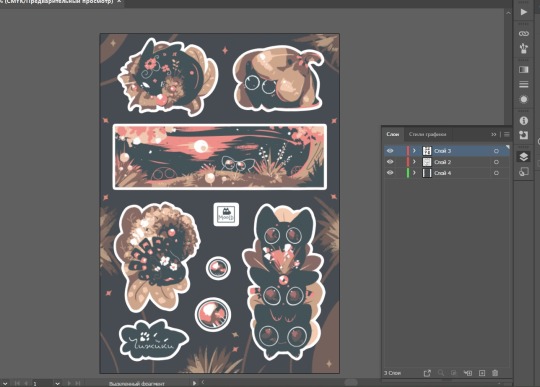The width and height of the screenshot is (540, 387).
Task: Open the Layers panel hamburger menu
Action: (507, 135)
